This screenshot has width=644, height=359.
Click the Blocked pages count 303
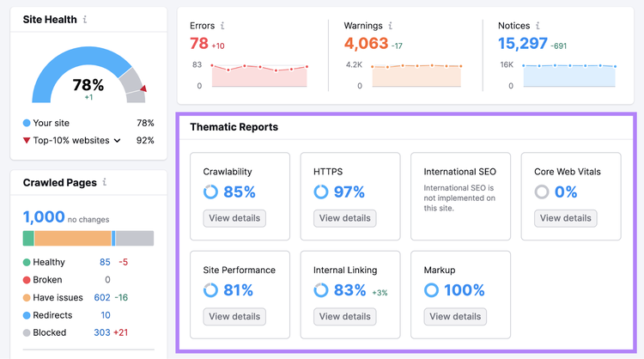click(102, 332)
